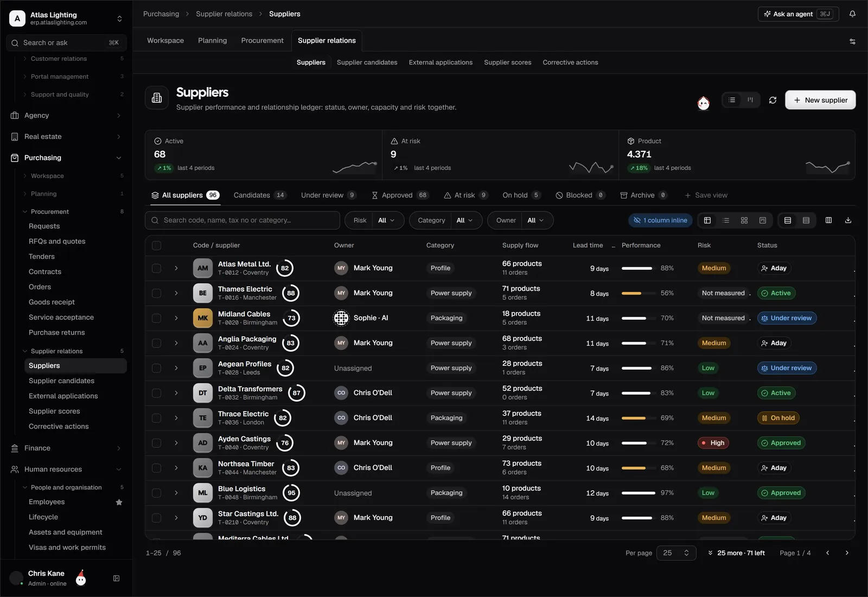This screenshot has width=868, height=597.
Task: Expand the Midland Cables row chevron
Action: 176,318
